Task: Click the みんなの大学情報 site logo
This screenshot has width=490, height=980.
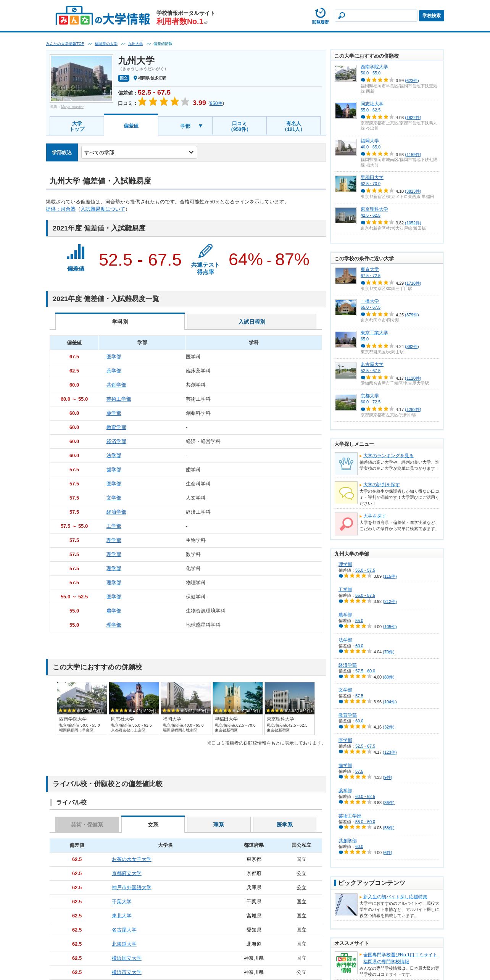Action: click(103, 16)
